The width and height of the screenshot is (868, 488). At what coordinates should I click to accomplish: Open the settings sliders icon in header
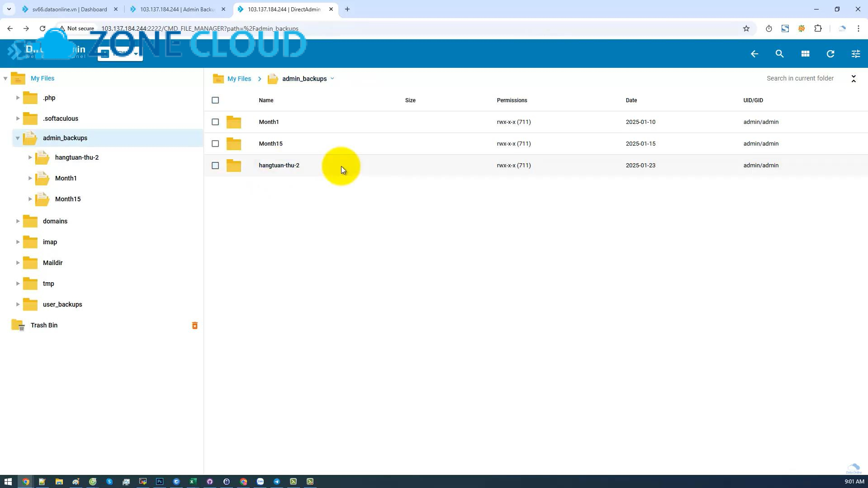tap(855, 54)
